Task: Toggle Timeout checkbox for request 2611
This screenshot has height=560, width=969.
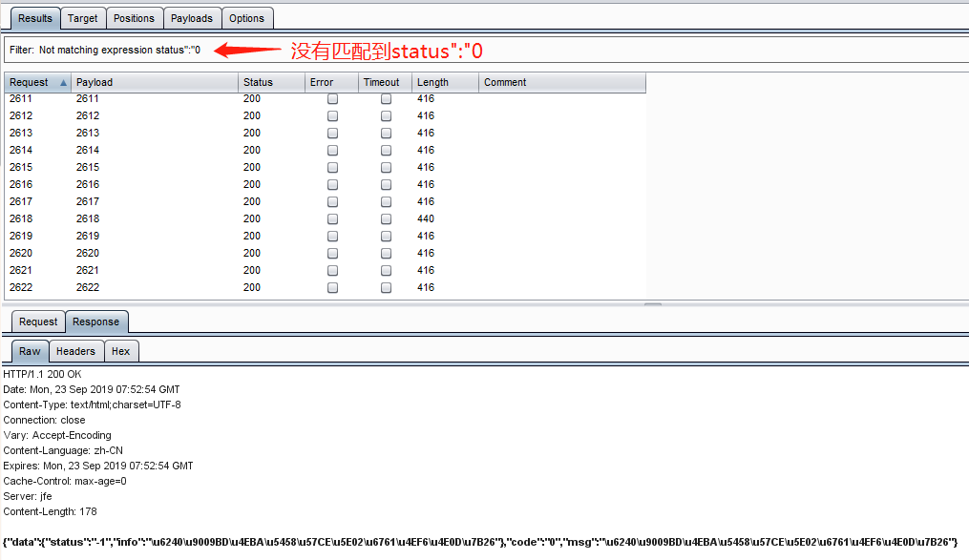Action: point(387,99)
